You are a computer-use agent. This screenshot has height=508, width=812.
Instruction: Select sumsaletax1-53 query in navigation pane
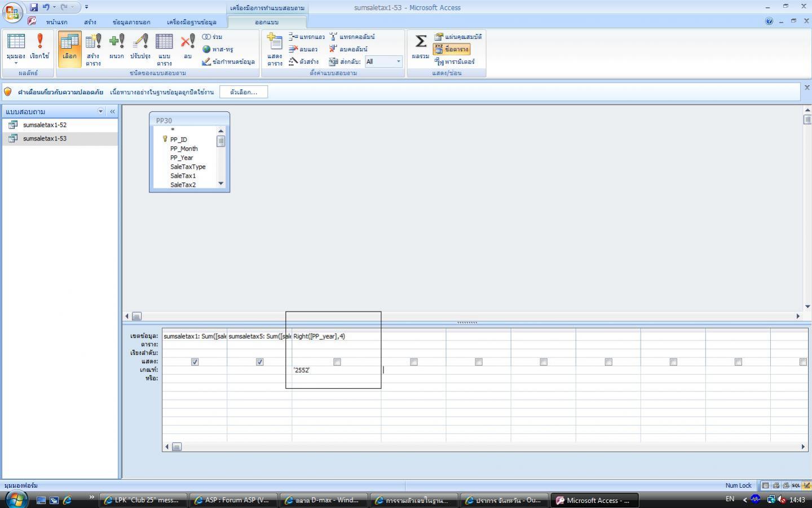(60, 138)
